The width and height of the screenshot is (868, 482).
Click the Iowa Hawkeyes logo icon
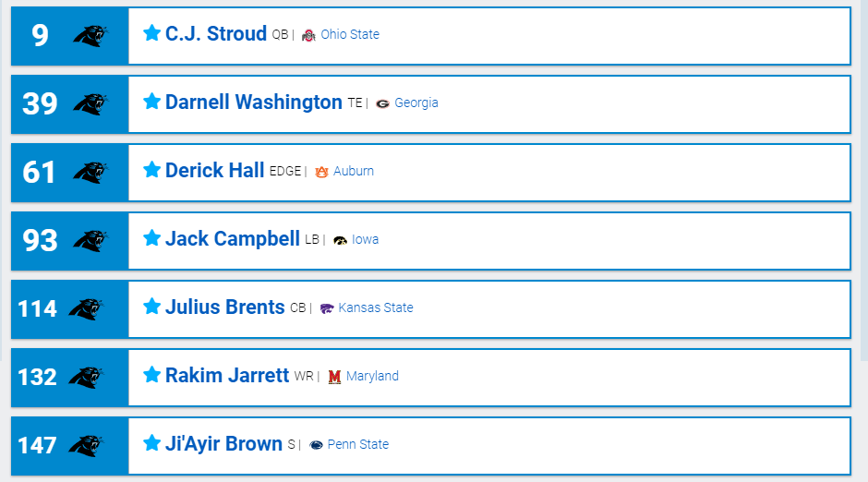point(340,240)
